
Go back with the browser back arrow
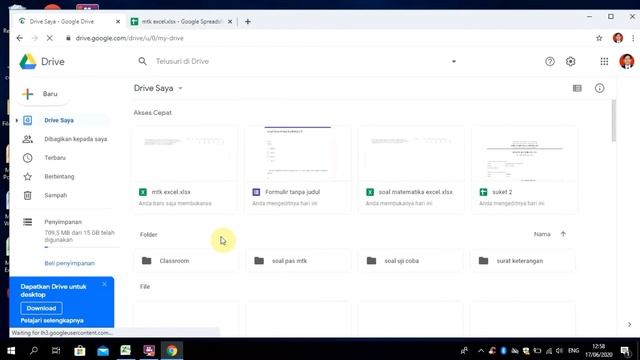tap(20, 38)
